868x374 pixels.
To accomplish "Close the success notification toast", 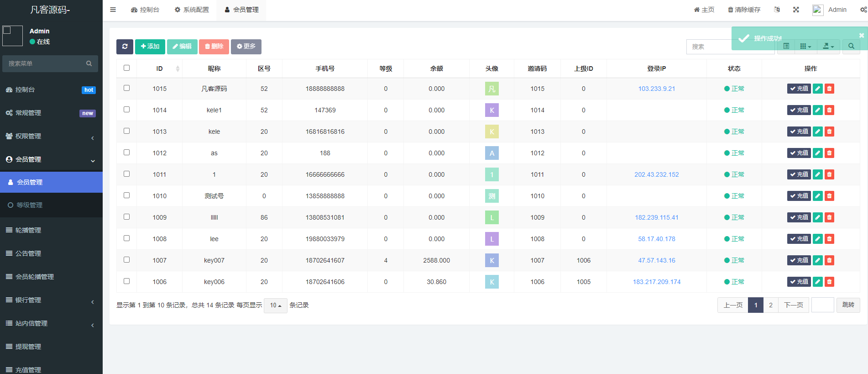I will point(861,36).
